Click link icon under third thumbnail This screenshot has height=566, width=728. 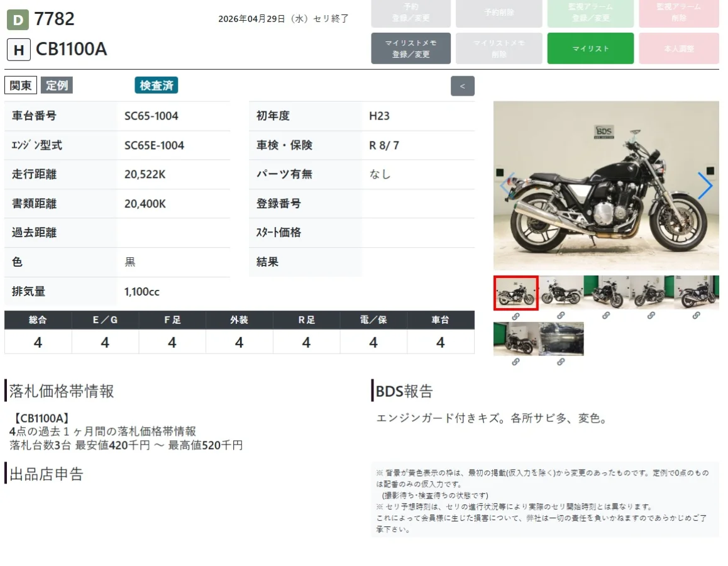606,316
